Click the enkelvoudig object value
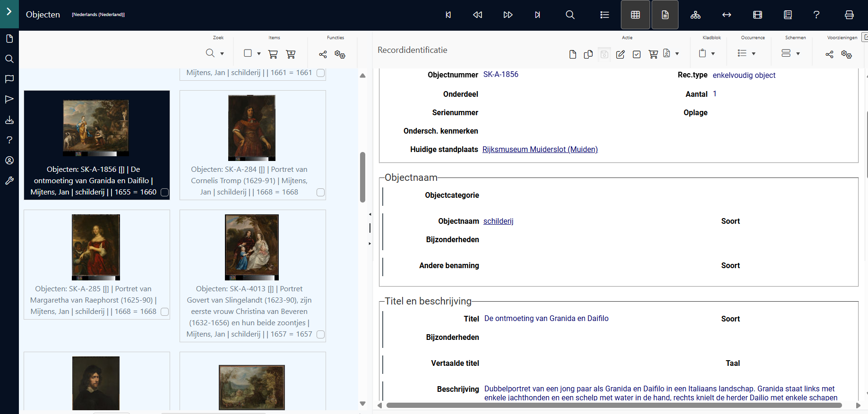 pyautogui.click(x=744, y=75)
